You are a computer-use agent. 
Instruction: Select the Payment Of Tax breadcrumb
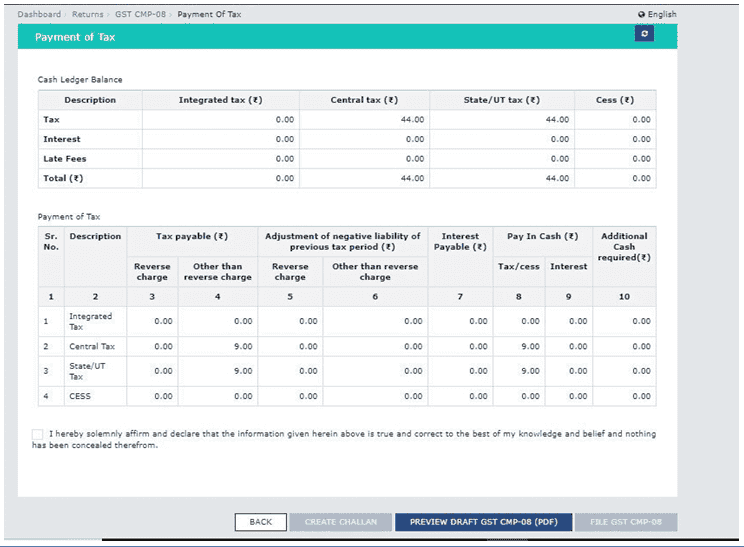[x=209, y=14]
